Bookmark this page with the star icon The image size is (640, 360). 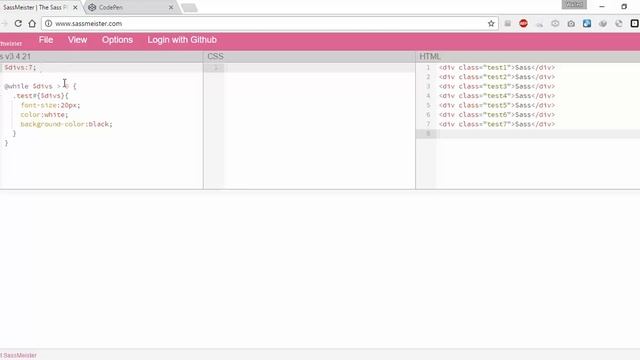click(491, 24)
